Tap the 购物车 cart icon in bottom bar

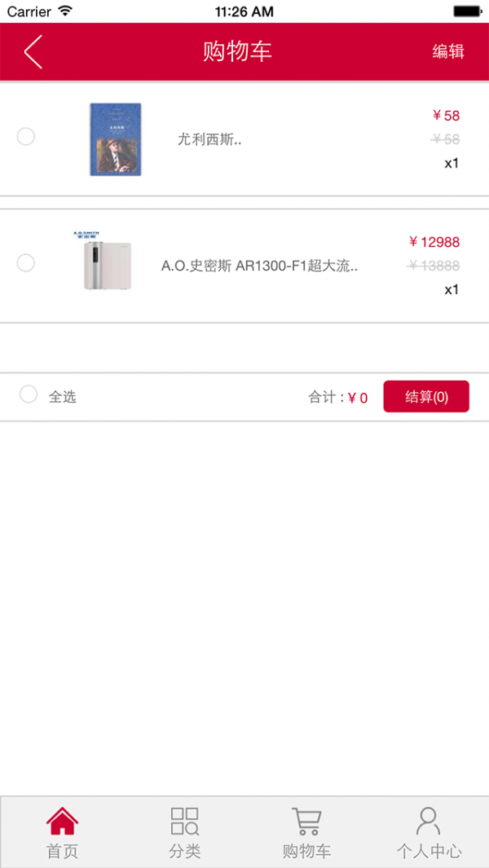coord(306,822)
